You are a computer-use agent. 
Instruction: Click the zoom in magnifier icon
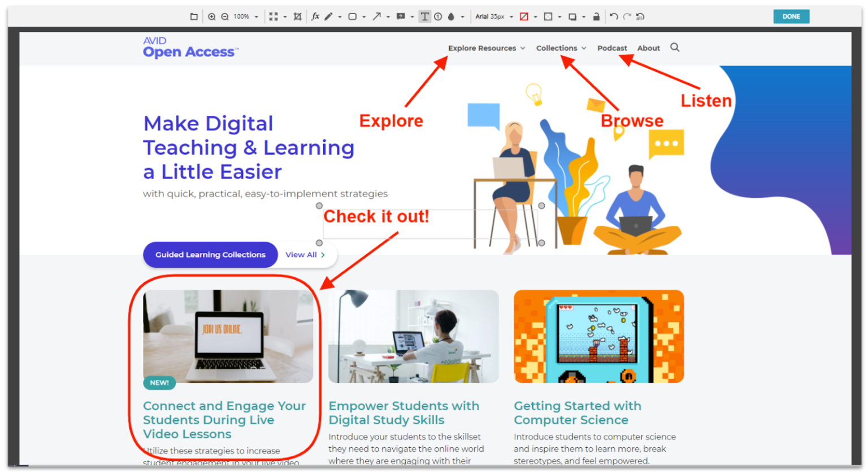pyautogui.click(x=211, y=17)
